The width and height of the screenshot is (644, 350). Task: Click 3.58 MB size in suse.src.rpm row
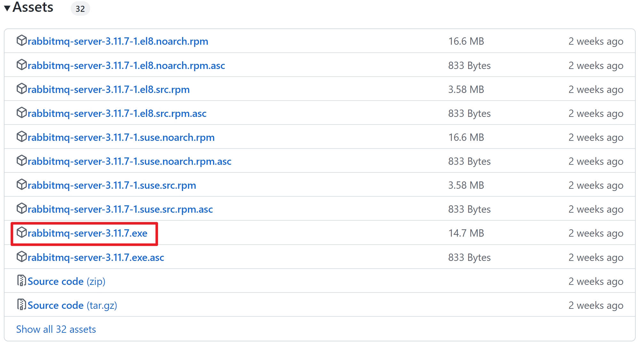466,185
